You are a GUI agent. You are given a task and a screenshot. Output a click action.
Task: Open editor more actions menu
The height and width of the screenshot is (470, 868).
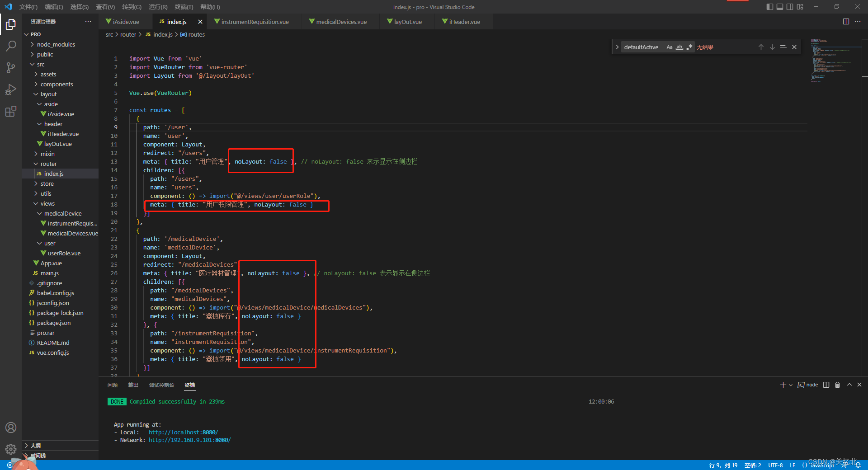click(x=858, y=22)
